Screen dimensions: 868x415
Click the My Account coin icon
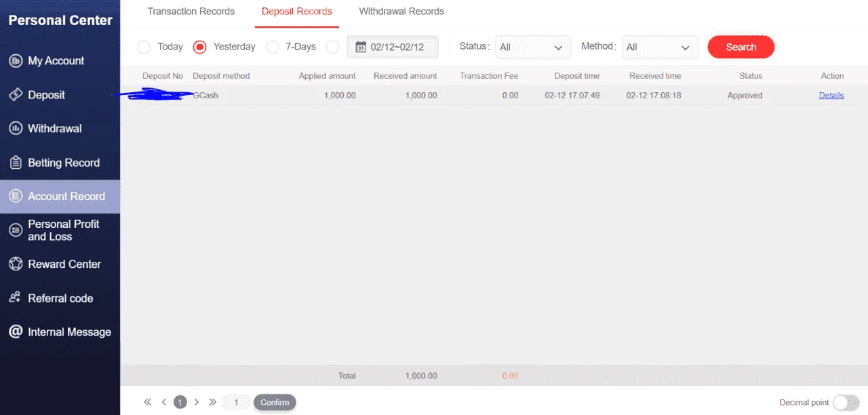pyautogui.click(x=16, y=61)
